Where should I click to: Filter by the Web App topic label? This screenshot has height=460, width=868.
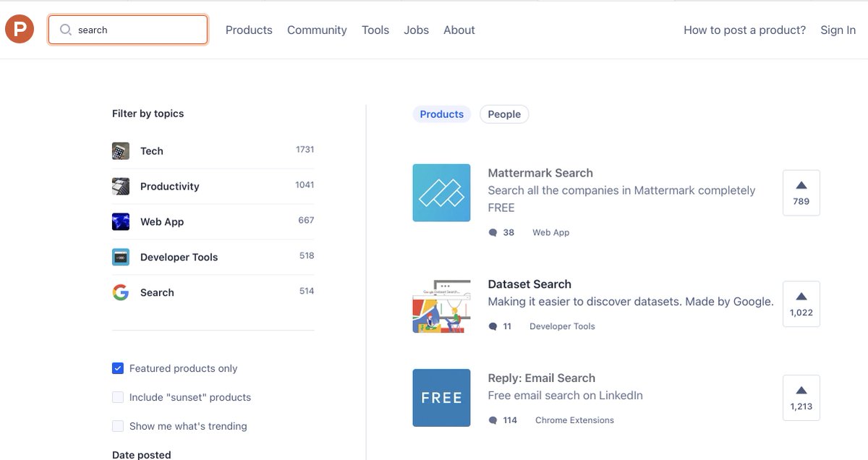162,221
